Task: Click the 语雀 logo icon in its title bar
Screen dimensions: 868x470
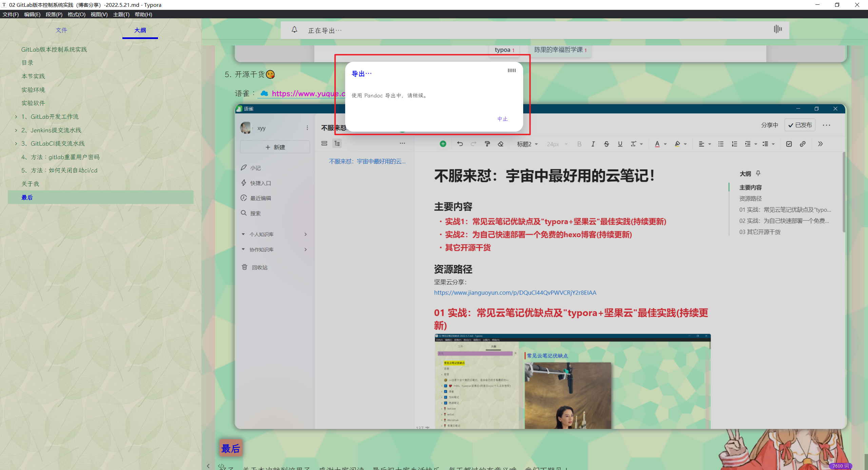Action: point(239,109)
